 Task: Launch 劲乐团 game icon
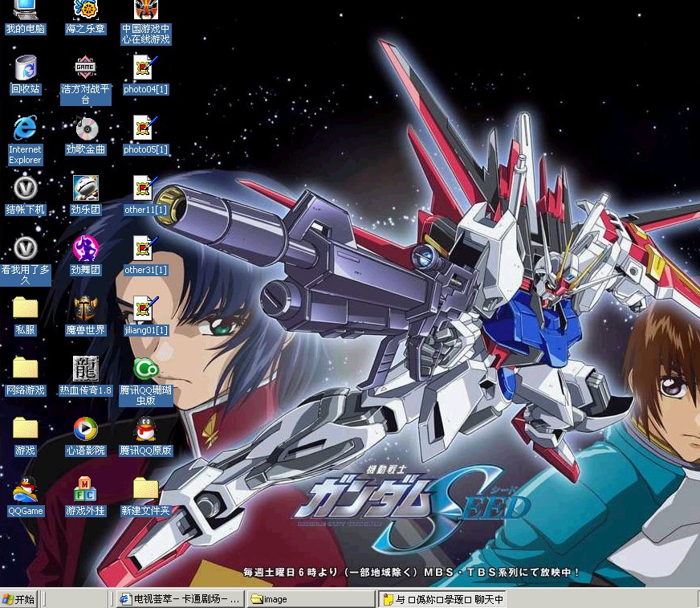coord(85,189)
